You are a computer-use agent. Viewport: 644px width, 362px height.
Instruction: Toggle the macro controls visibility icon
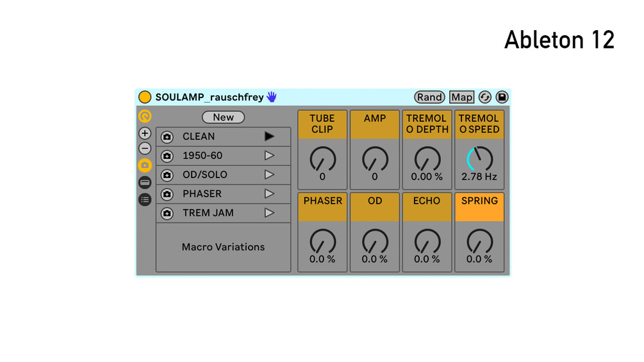145,116
